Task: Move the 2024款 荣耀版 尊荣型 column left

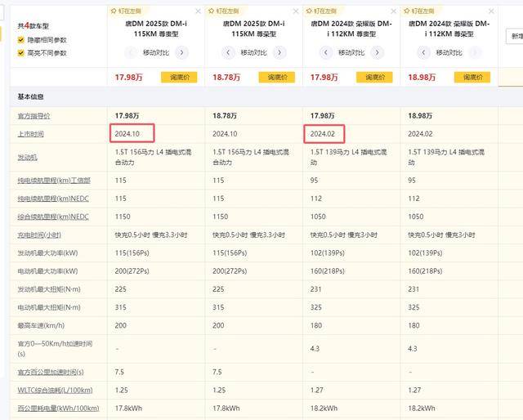Action: [x=423, y=52]
